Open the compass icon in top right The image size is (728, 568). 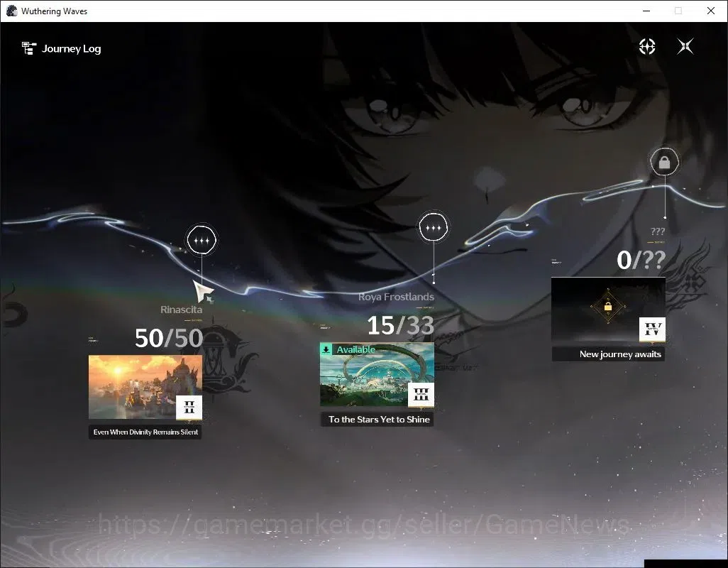point(646,46)
